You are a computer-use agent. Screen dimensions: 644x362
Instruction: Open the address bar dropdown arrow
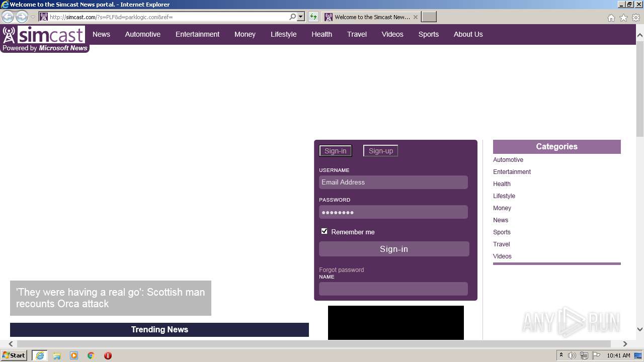coord(301,17)
